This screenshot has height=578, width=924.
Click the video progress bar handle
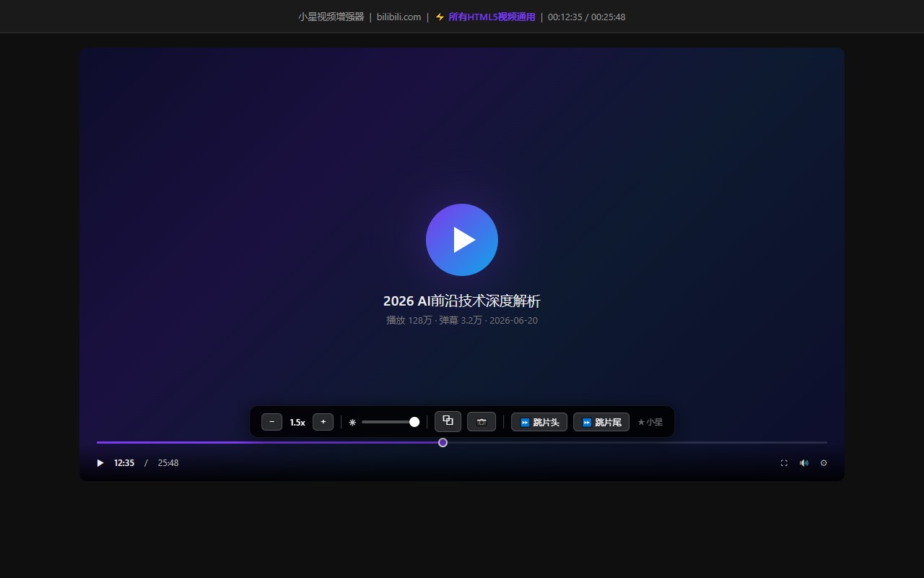tap(443, 442)
